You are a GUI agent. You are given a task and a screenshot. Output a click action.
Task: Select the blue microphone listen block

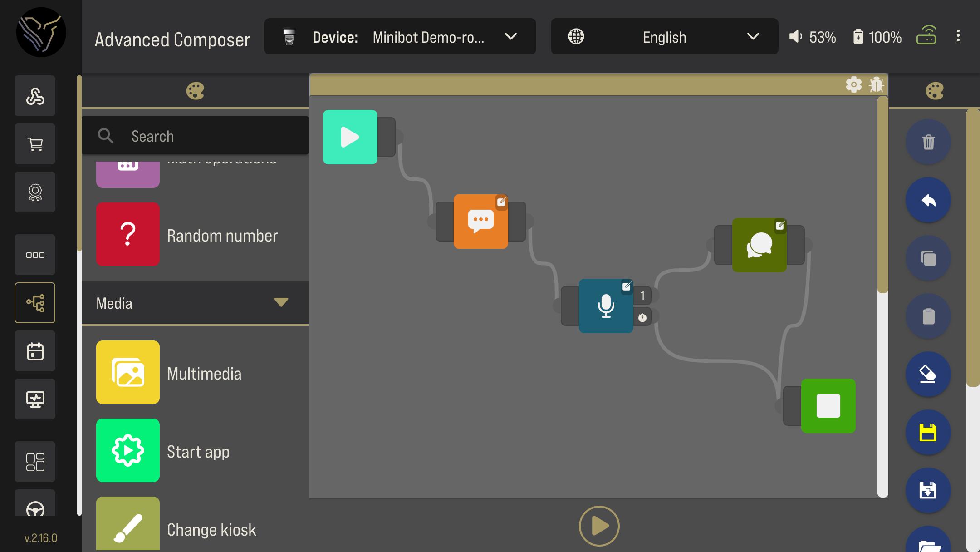[606, 306]
